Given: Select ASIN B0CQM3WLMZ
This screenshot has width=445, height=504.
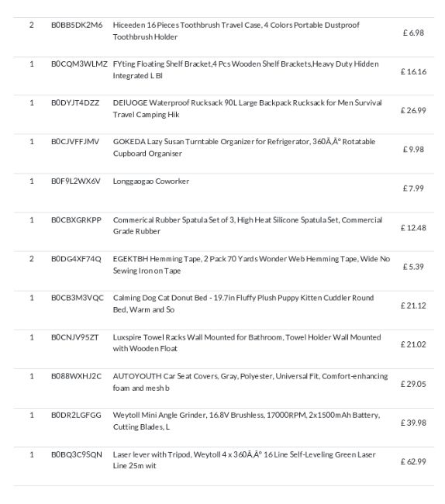Looking at the screenshot, I should click(79, 64).
